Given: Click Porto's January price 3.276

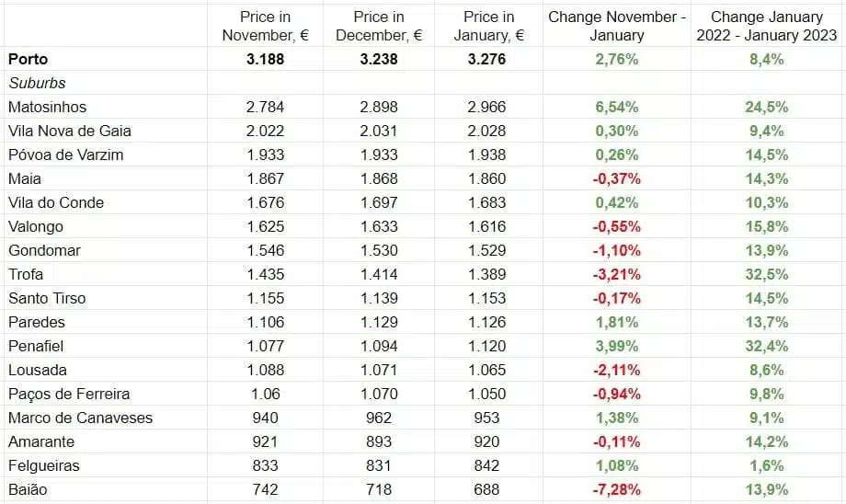Looking at the screenshot, I should tap(486, 59).
